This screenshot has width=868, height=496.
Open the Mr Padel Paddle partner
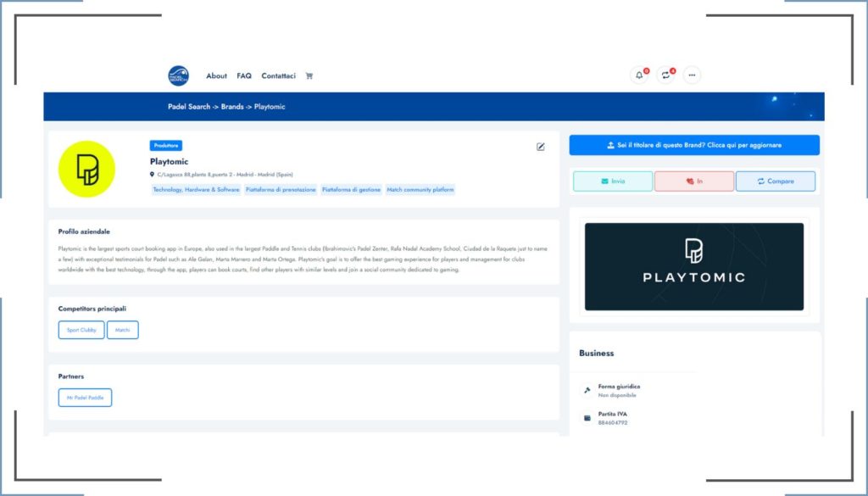pos(86,398)
